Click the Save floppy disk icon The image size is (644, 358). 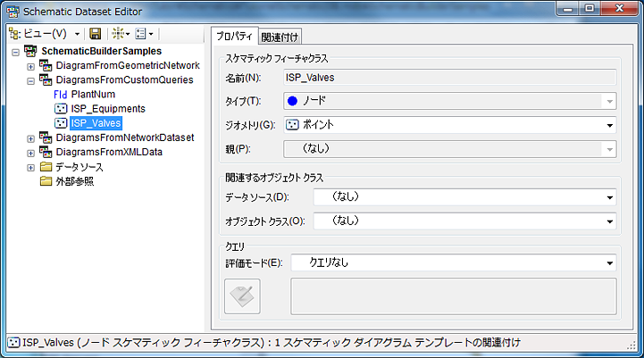tap(96, 34)
